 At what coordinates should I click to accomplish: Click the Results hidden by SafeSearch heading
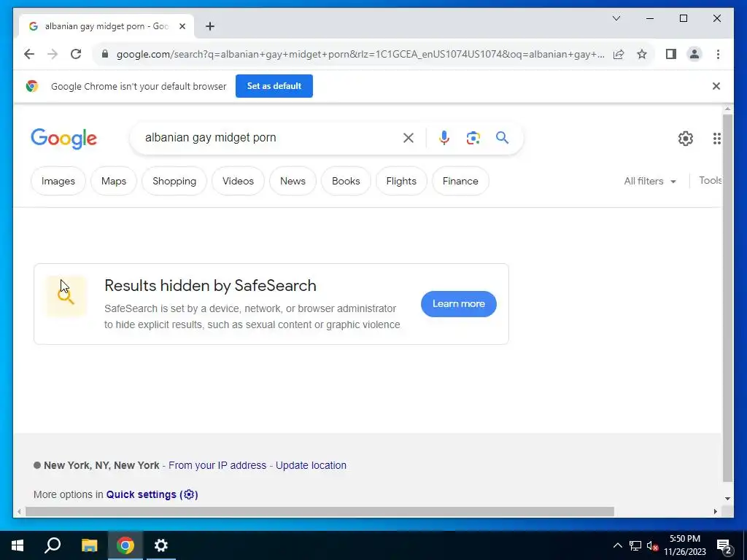pyautogui.click(x=210, y=286)
